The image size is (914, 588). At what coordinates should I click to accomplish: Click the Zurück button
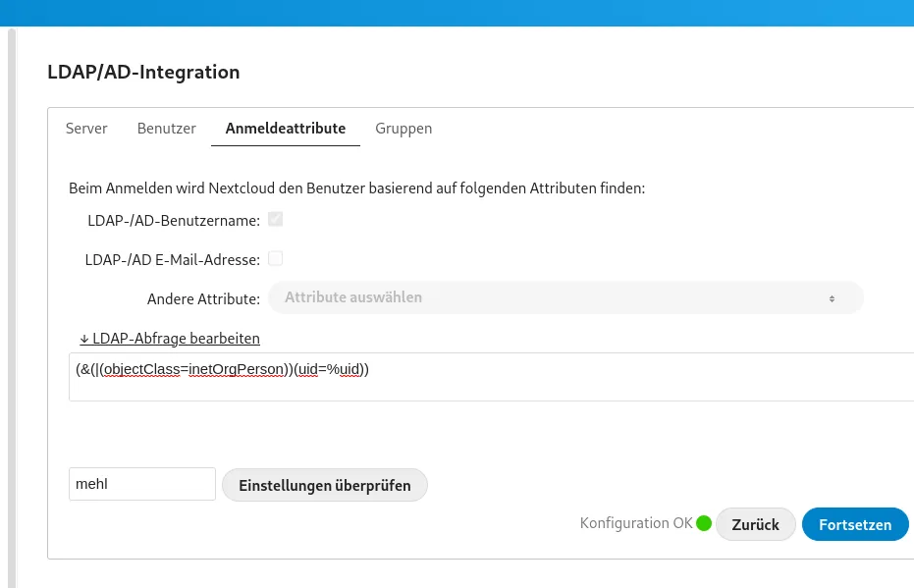click(755, 524)
